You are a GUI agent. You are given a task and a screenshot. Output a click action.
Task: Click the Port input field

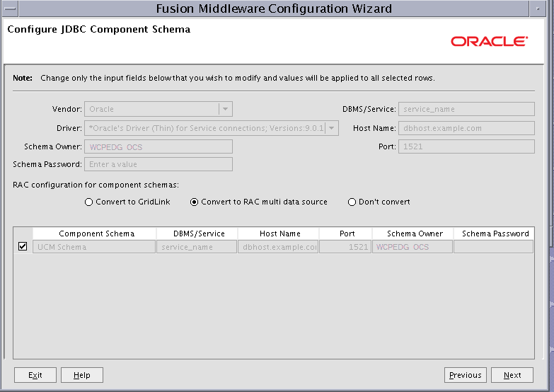(466, 146)
